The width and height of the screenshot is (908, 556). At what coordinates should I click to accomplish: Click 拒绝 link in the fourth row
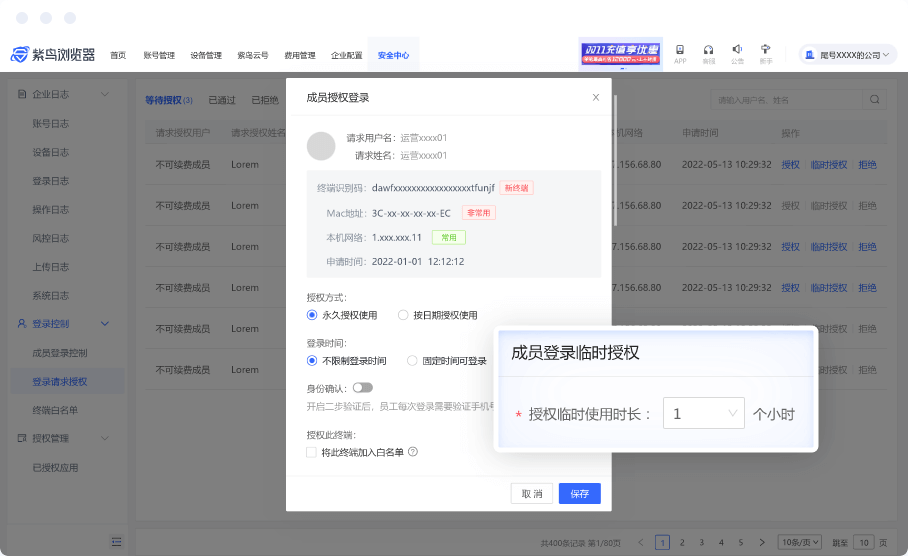point(867,288)
